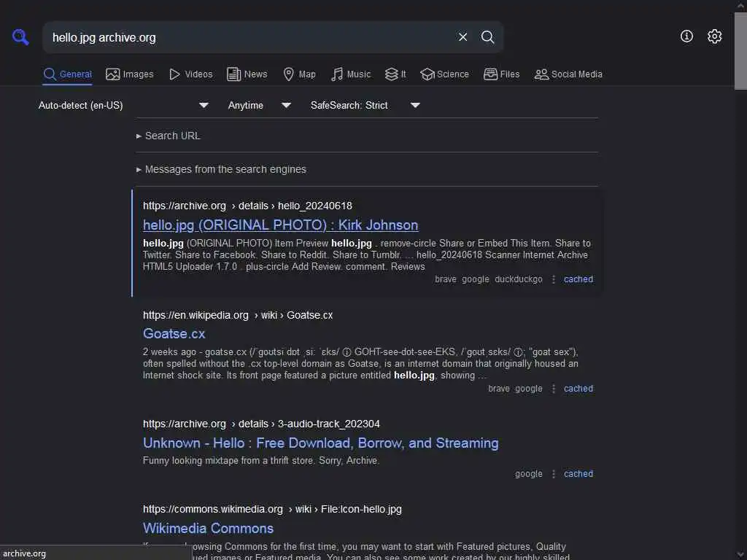Switch to the Science tab
Image resolution: width=747 pixels, height=560 pixels.
(444, 74)
